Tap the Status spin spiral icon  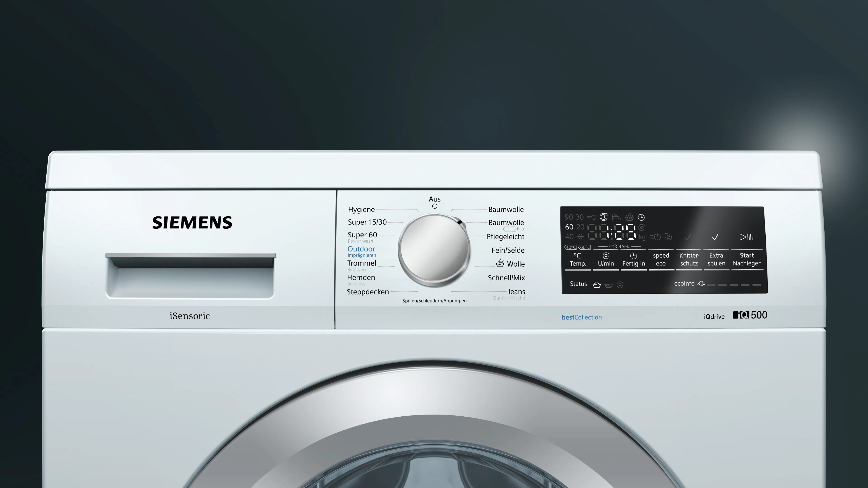coord(620,285)
